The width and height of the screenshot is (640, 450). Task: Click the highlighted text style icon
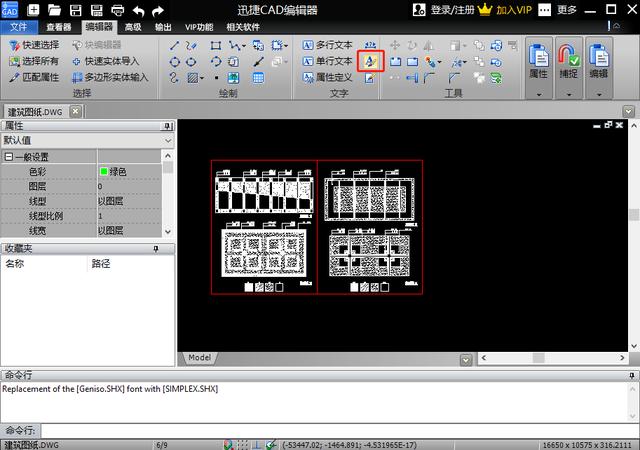[370, 61]
